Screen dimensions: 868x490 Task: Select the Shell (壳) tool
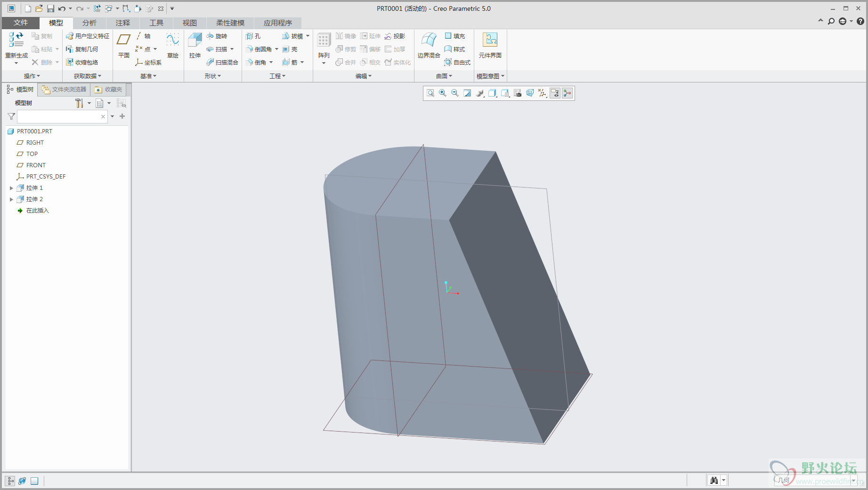(x=290, y=49)
